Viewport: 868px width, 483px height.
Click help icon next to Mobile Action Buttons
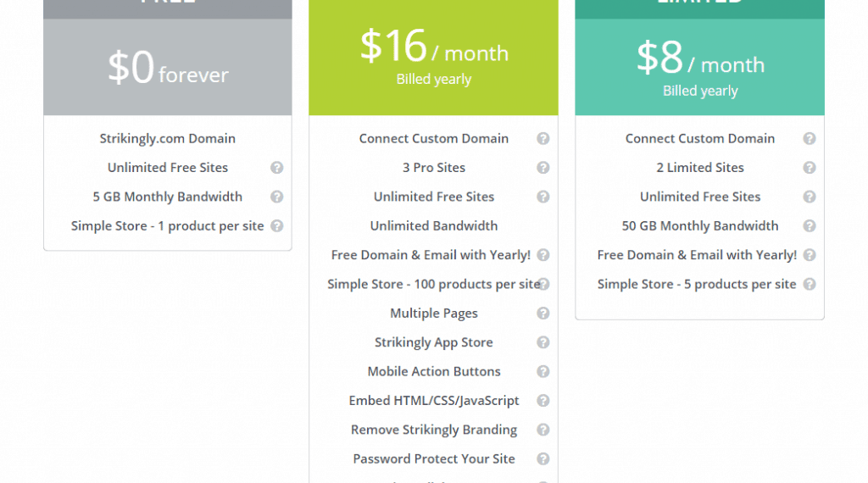pos(543,371)
